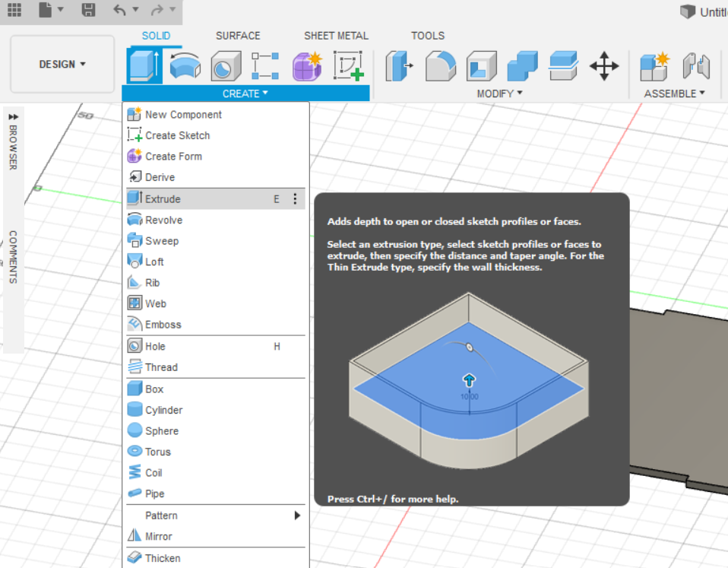Screen dimensions: 728x568
Task: Choose Hole from the CREATE menu
Action: 216,346
